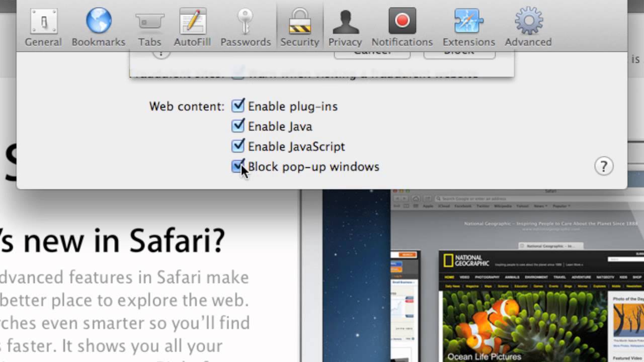The image size is (644, 362).
Task: Click the Web content label
Action: click(187, 107)
